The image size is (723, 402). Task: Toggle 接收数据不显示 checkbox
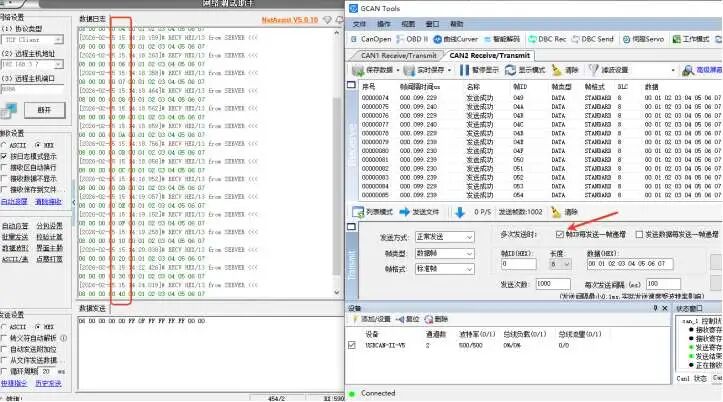4,179
